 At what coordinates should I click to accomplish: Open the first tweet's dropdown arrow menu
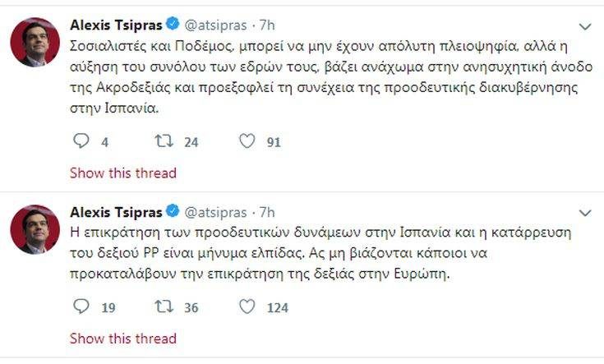584,25
